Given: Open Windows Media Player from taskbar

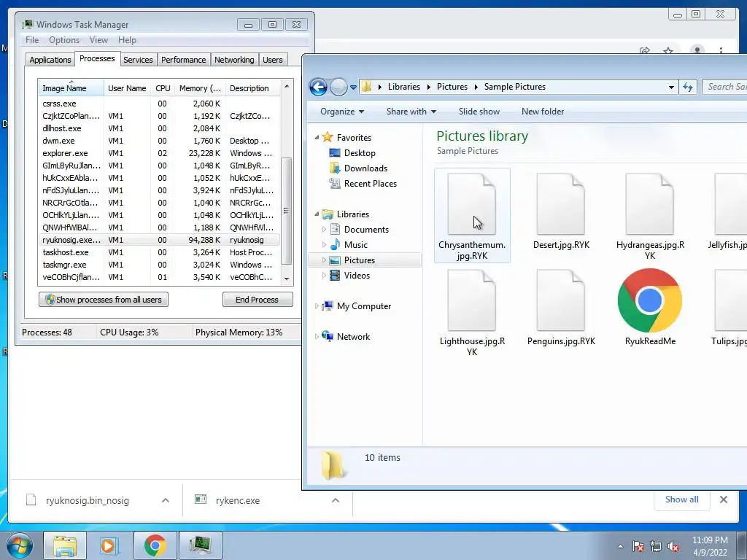Looking at the screenshot, I should tap(109, 545).
